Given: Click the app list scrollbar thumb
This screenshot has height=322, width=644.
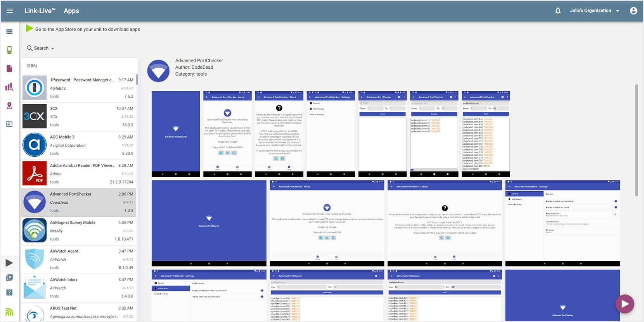Looking at the screenshot, I should coord(137,80).
